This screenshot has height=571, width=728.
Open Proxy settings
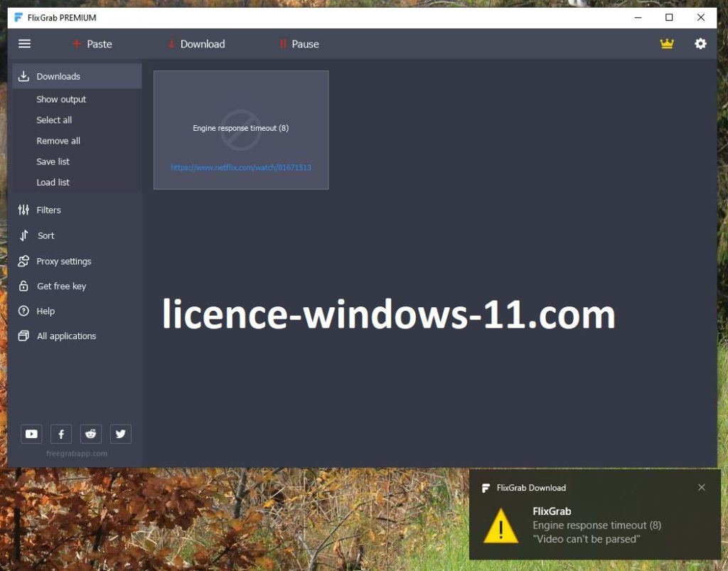[63, 261]
